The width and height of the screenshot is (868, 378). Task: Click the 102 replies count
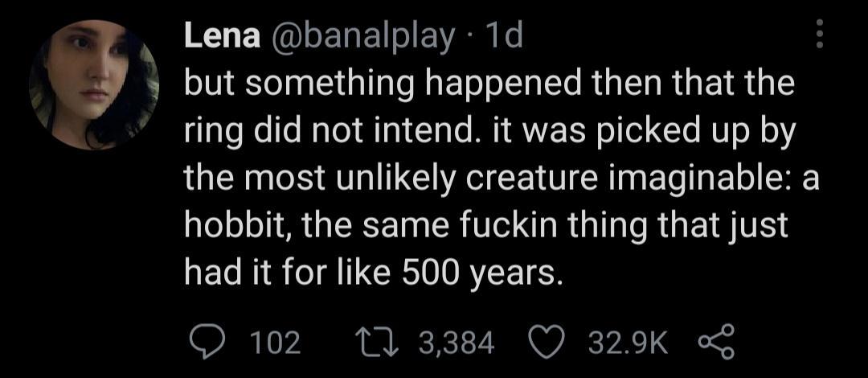click(x=275, y=344)
